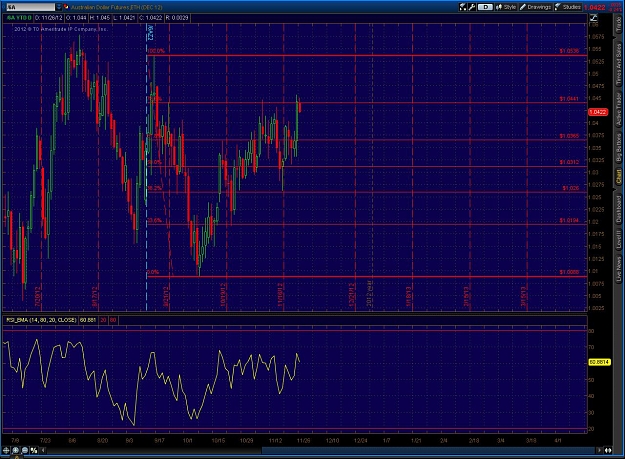Expand the symbol selector dropdown arrow

pos(59,7)
